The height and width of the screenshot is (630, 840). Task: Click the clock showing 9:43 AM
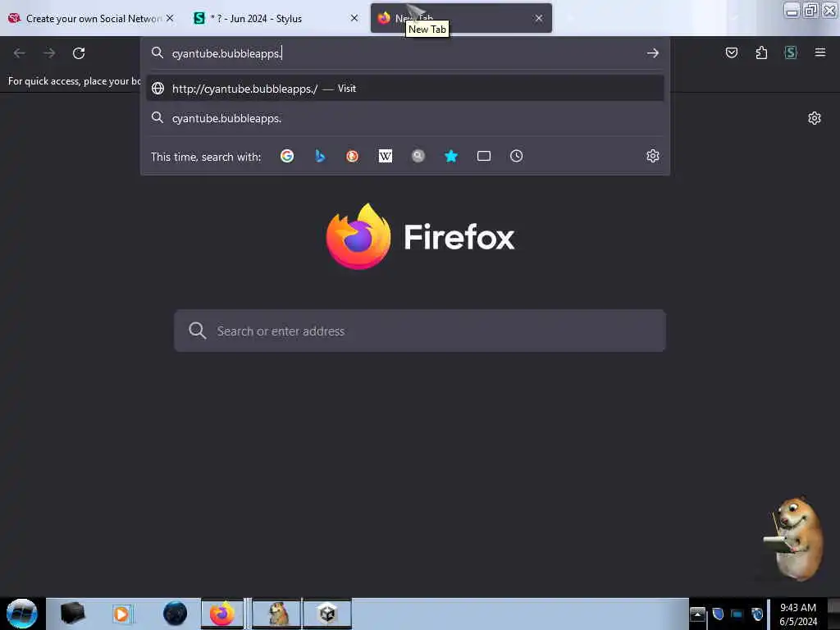798,614
